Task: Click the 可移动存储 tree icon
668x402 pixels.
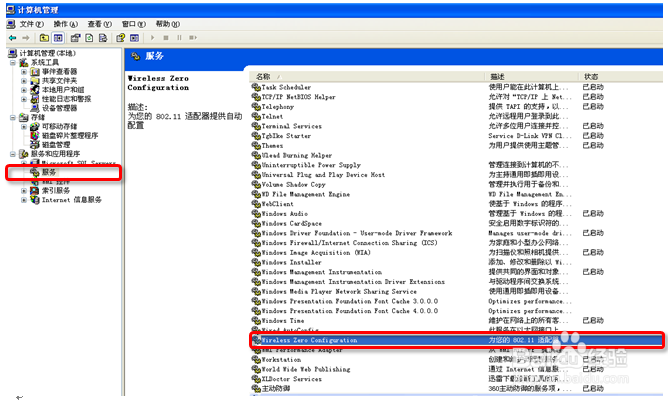Action: [x=35, y=126]
